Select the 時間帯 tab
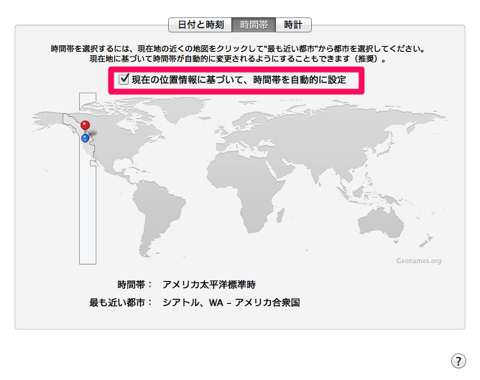Screen dimensions: 480x380 (254, 25)
